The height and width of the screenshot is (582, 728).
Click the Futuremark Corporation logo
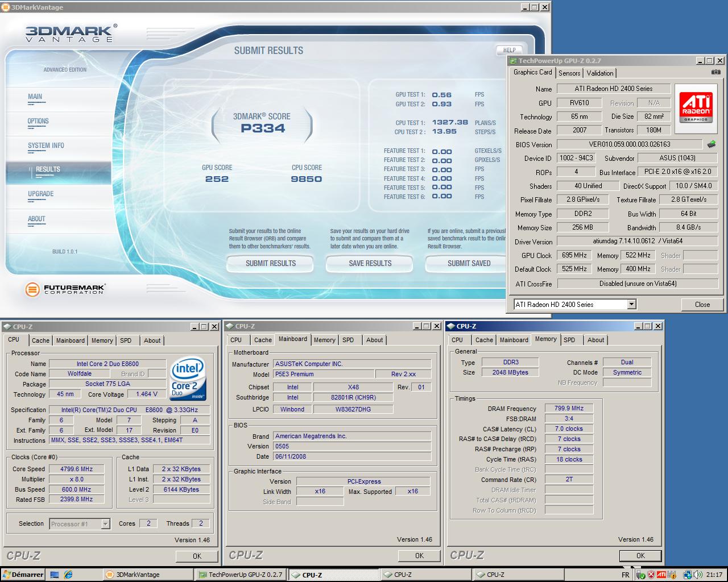(x=65, y=289)
